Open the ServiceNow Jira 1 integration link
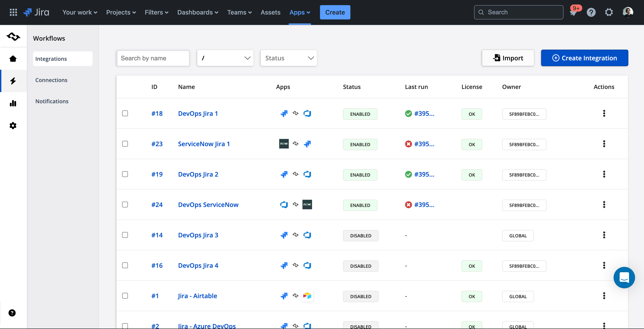Screen dimensions: 644x329 point(204,144)
